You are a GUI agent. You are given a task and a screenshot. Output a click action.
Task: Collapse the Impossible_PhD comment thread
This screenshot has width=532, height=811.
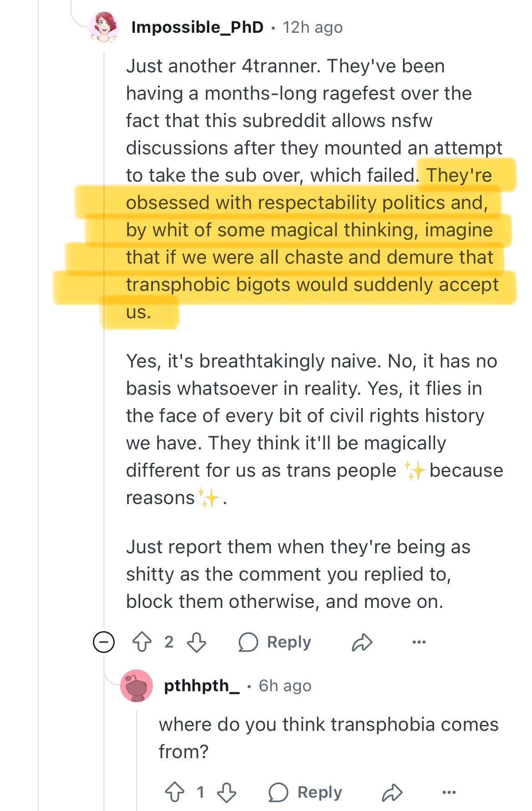click(x=104, y=642)
